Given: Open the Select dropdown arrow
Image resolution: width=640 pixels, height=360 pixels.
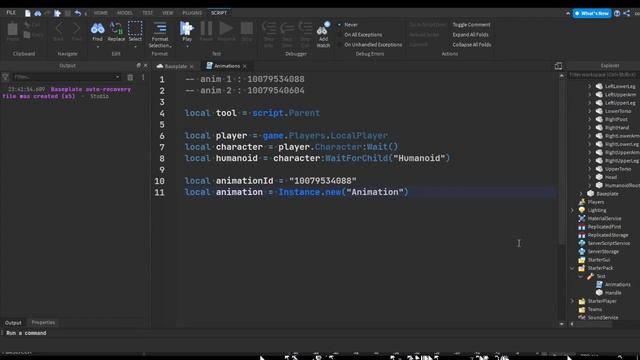Looking at the screenshot, I should pos(135,47).
